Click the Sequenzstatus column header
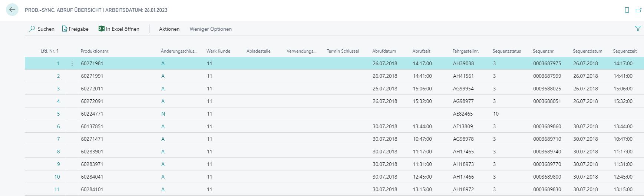644x196 pixels. [506, 51]
